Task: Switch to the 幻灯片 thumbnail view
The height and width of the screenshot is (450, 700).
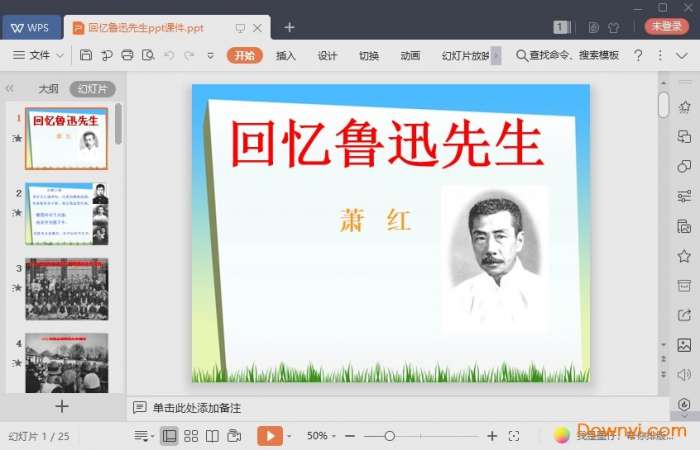Action: coord(92,89)
